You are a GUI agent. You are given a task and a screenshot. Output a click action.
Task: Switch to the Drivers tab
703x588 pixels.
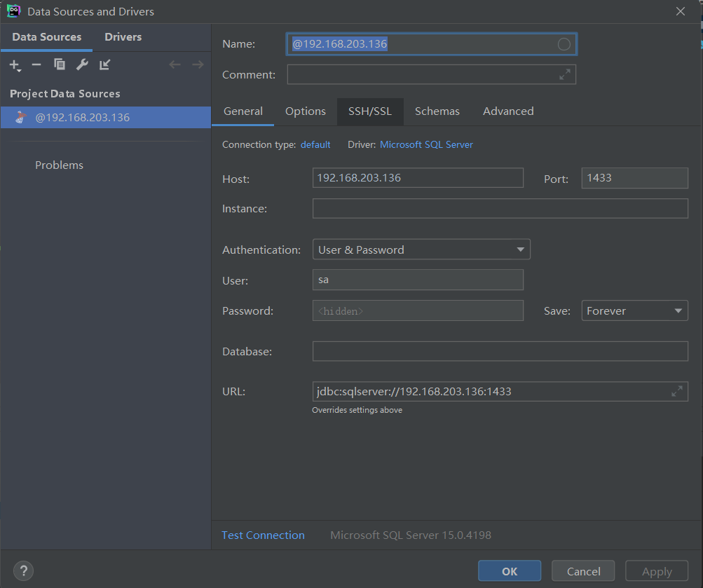(x=123, y=36)
